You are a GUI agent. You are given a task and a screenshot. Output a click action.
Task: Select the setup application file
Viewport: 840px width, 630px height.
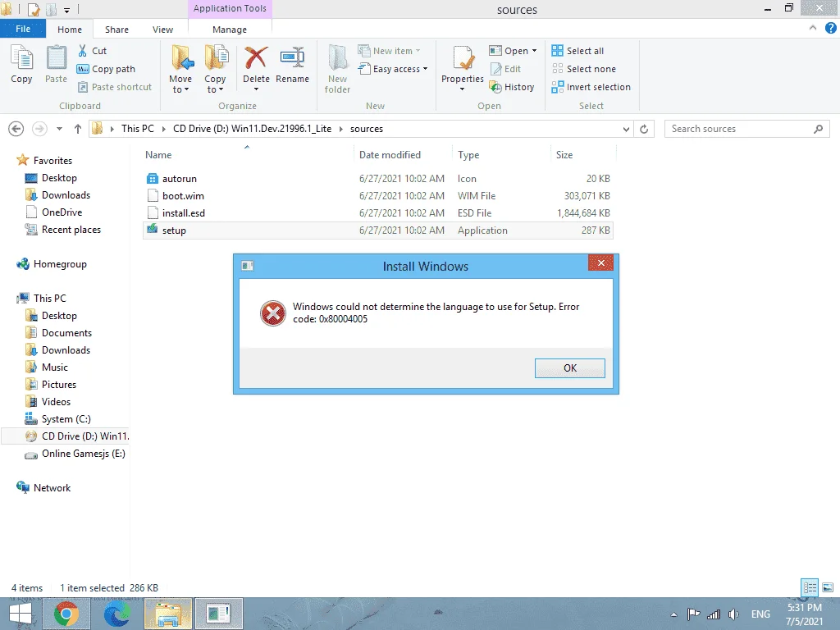[x=377, y=231]
